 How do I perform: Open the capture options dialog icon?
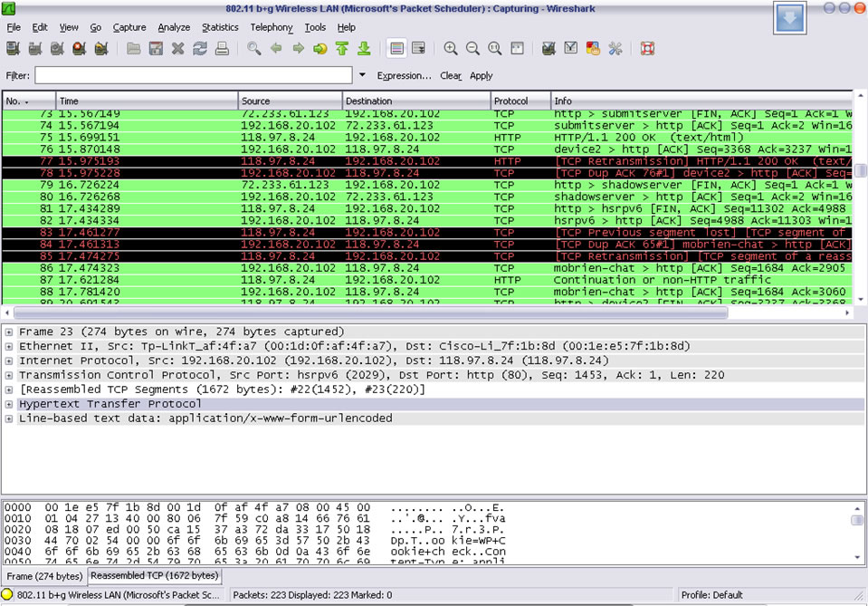pyautogui.click(x=35, y=49)
